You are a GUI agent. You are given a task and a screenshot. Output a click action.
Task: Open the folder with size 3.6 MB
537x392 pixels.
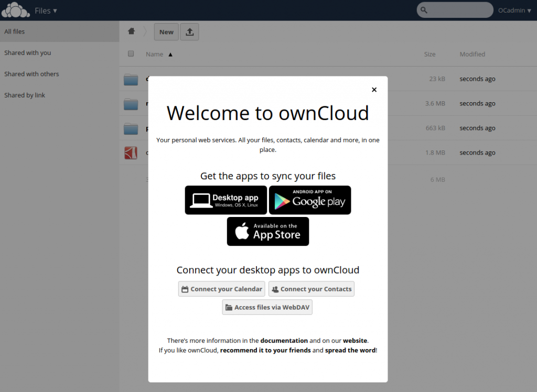[131, 104]
